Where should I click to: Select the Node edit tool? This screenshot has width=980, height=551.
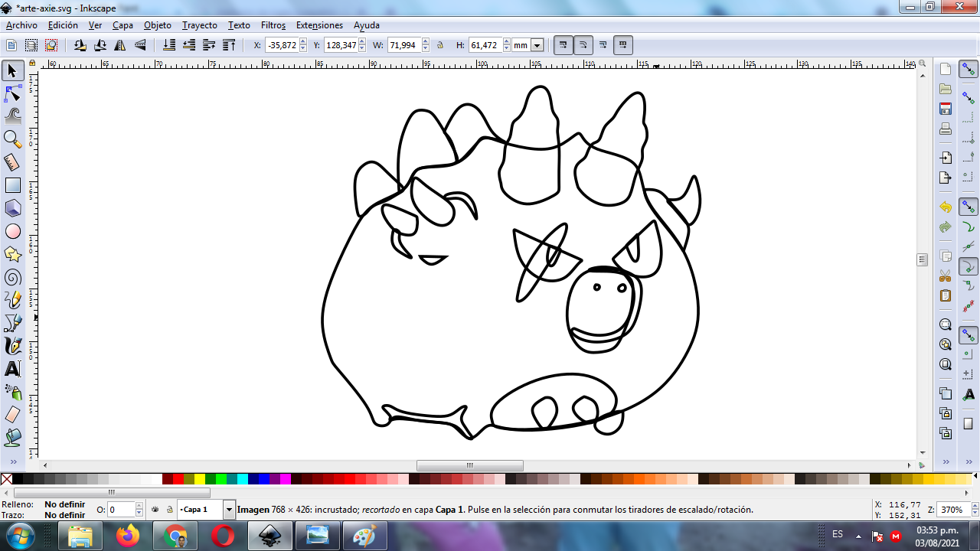click(x=12, y=94)
